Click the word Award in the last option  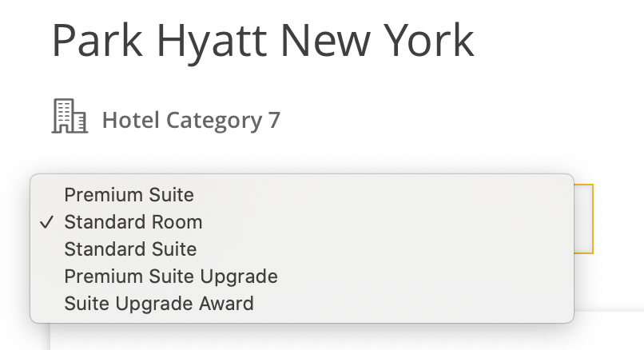(x=226, y=303)
